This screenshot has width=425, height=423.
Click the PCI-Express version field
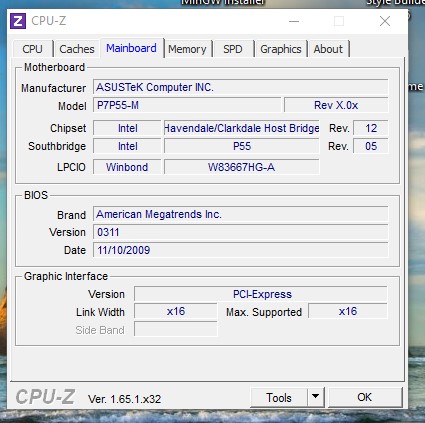point(261,294)
